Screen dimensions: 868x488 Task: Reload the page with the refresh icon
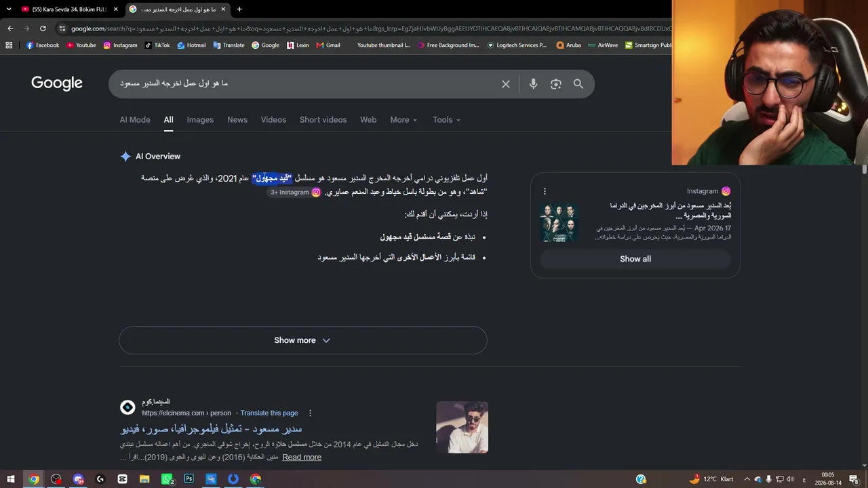point(43,28)
